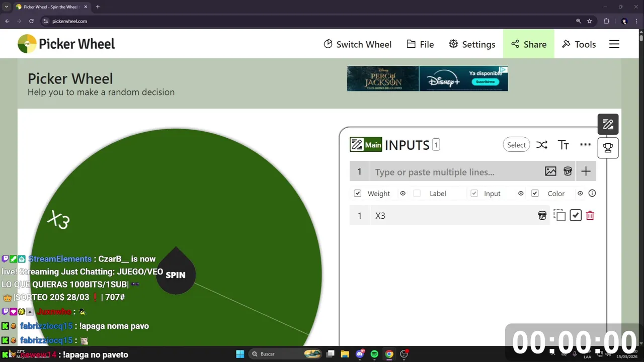Select the Picker Wheel browser tab
Screen dimensions: 644x362
[52, 7]
